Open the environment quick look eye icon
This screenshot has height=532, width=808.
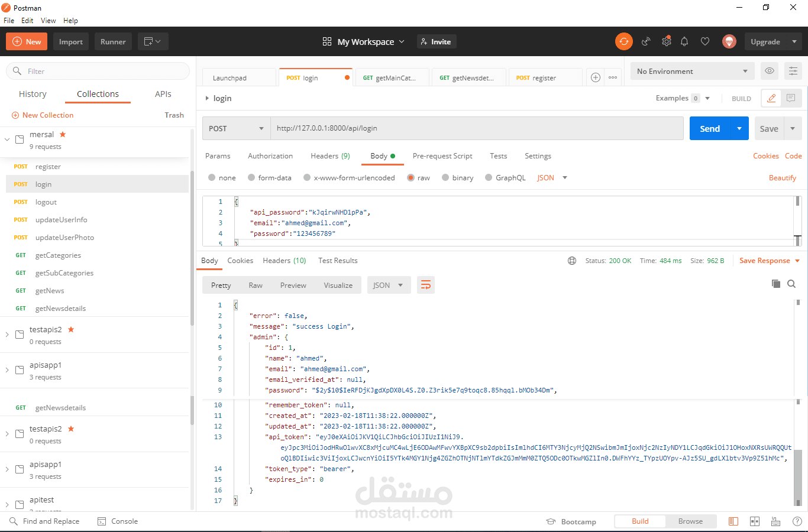[769, 71]
